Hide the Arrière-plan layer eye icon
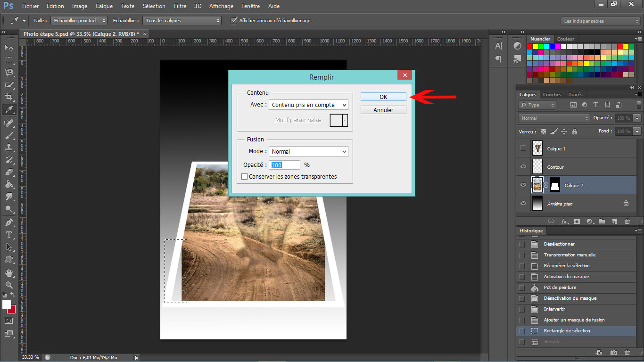644x362 pixels. pos(523,204)
